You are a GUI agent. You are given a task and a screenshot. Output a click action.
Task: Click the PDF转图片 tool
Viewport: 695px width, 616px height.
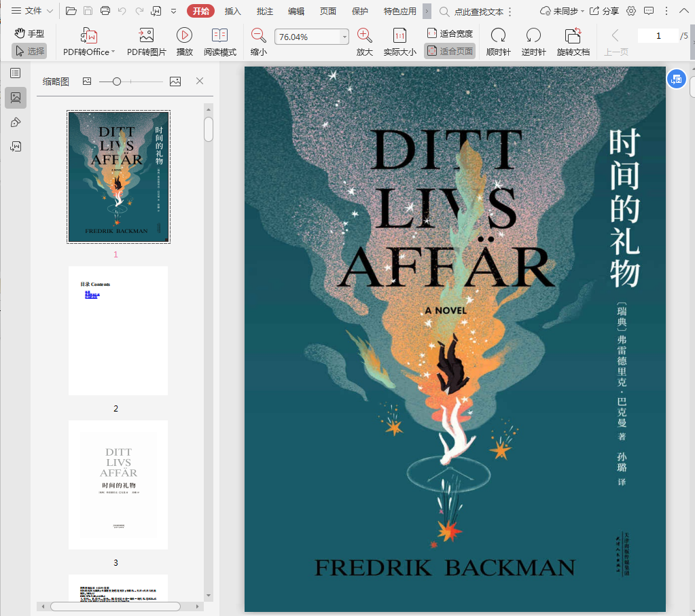[146, 42]
